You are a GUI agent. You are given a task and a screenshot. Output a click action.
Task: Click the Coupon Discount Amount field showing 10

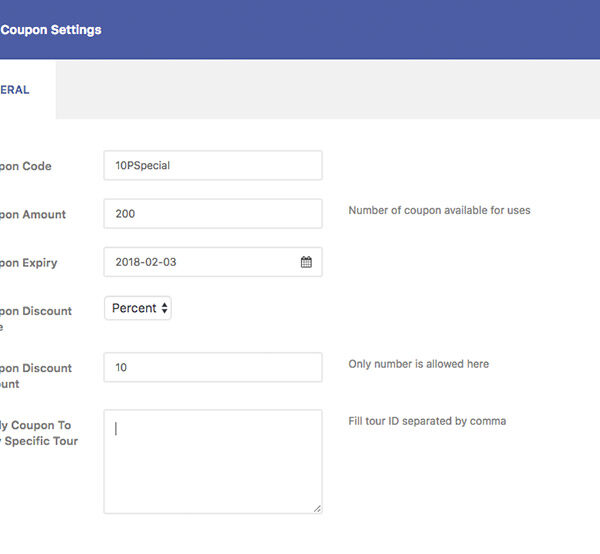(212, 367)
